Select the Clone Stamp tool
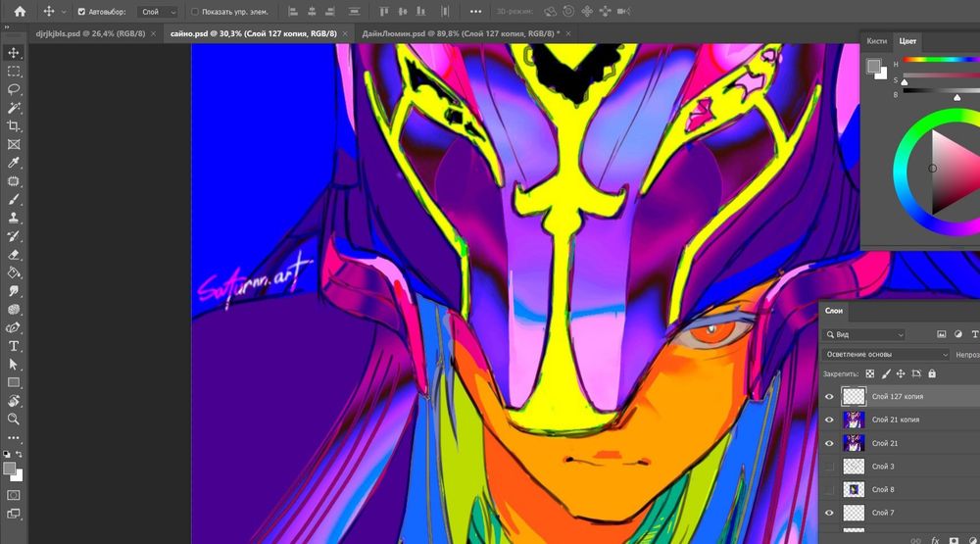The image size is (980, 544). [x=14, y=218]
